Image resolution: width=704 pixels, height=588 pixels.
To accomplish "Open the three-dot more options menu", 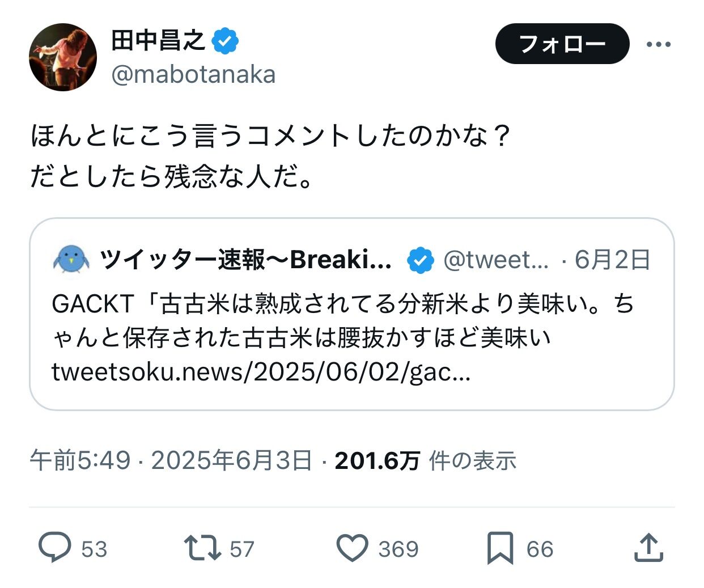I will (659, 44).
